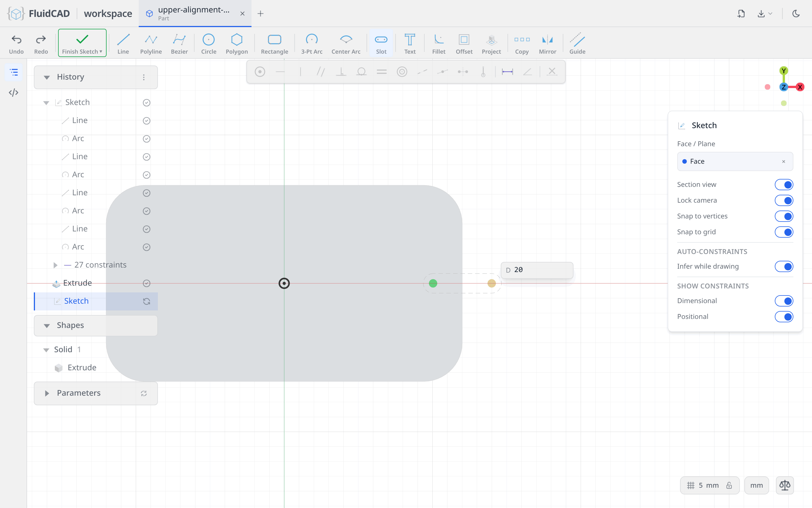Select the Rectangle tool

coord(274,44)
